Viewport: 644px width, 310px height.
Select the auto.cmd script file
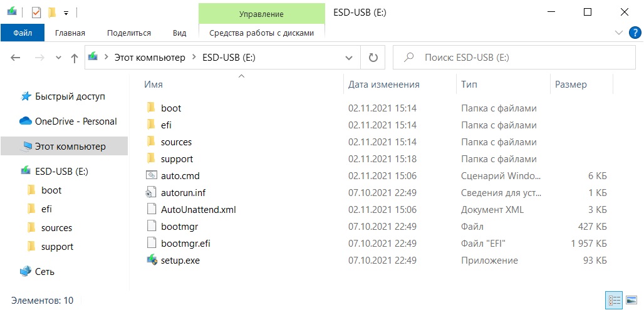(180, 176)
